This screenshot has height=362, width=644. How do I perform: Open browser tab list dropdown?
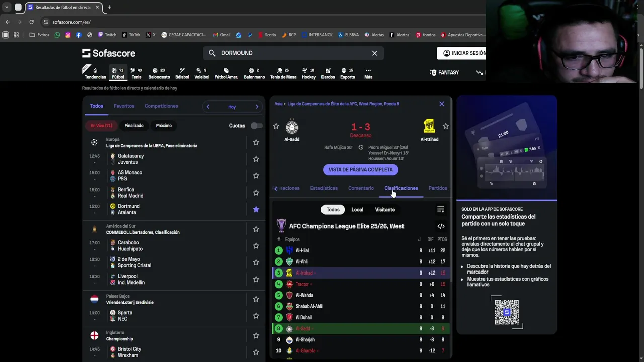(6, 7)
